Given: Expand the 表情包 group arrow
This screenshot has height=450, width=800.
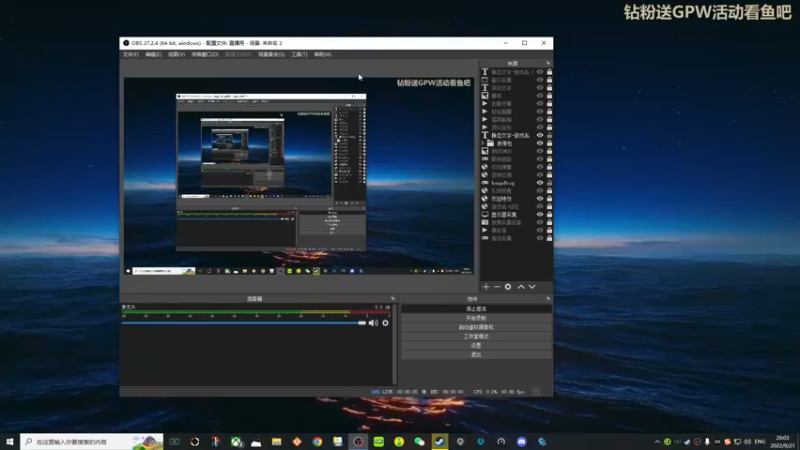Looking at the screenshot, I should pyautogui.click(x=483, y=143).
